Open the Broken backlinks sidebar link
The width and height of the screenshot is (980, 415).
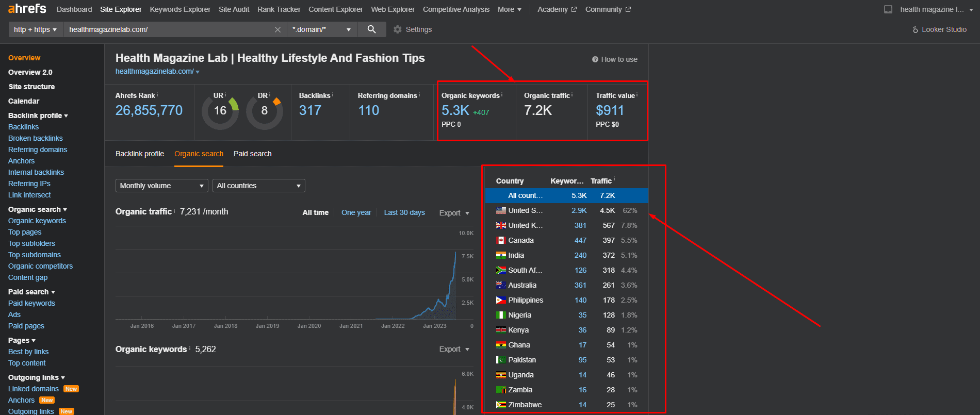36,138
